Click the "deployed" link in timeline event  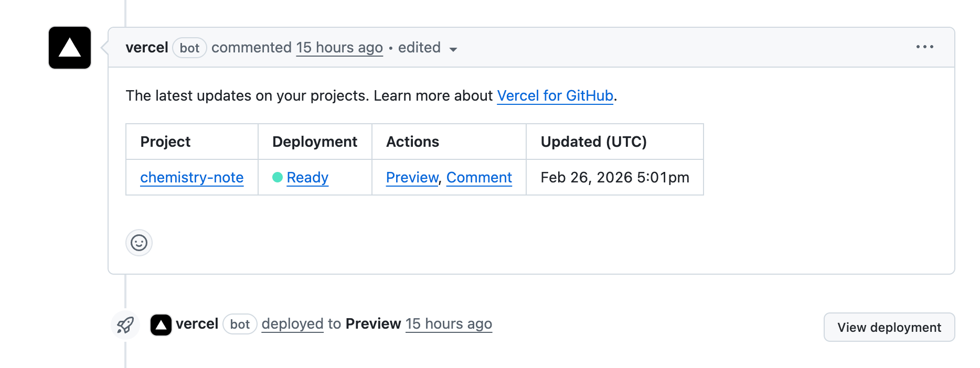click(x=292, y=324)
